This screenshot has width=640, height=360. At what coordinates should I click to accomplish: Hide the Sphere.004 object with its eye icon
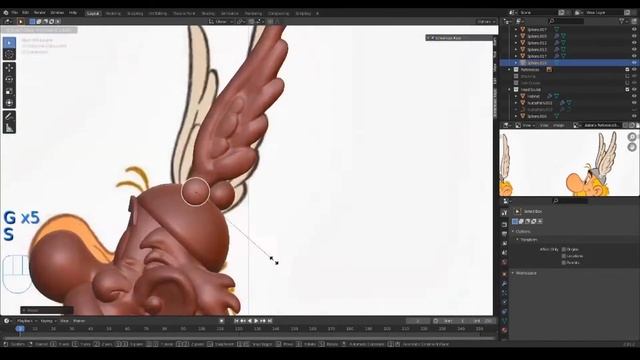point(634,116)
